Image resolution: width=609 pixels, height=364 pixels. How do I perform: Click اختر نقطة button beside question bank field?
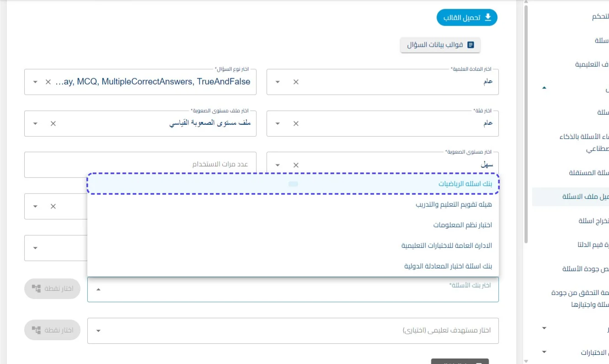[53, 289]
